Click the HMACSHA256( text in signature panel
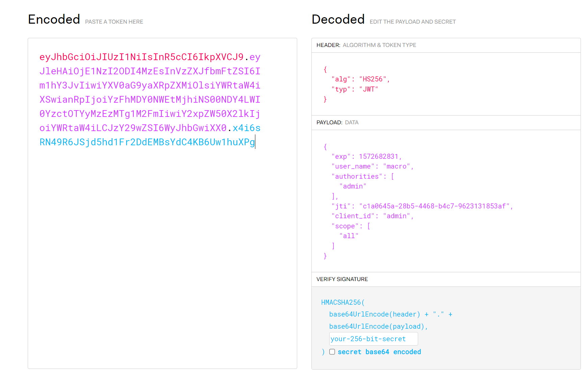The height and width of the screenshot is (376, 588). click(x=342, y=302)
